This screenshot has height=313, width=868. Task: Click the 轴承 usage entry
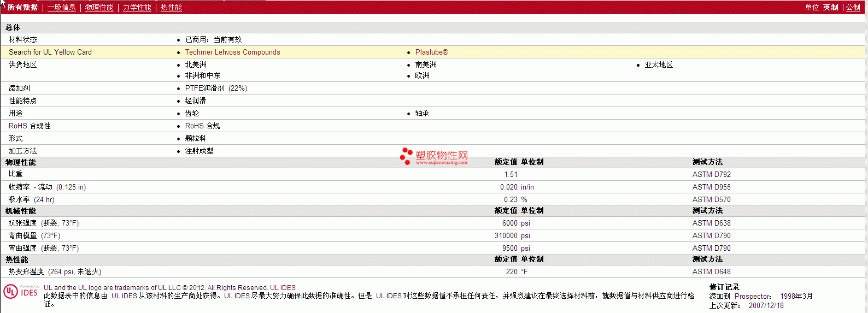[x=423, y=113]
